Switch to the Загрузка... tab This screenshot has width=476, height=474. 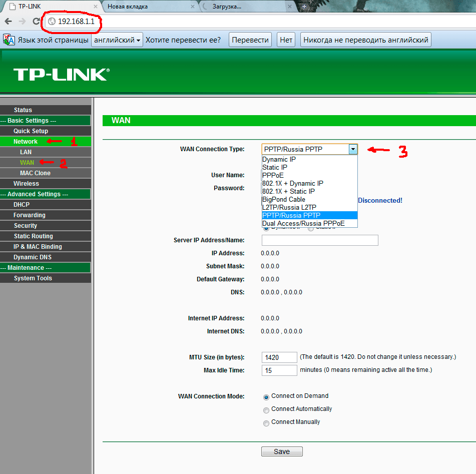(246, 7)
